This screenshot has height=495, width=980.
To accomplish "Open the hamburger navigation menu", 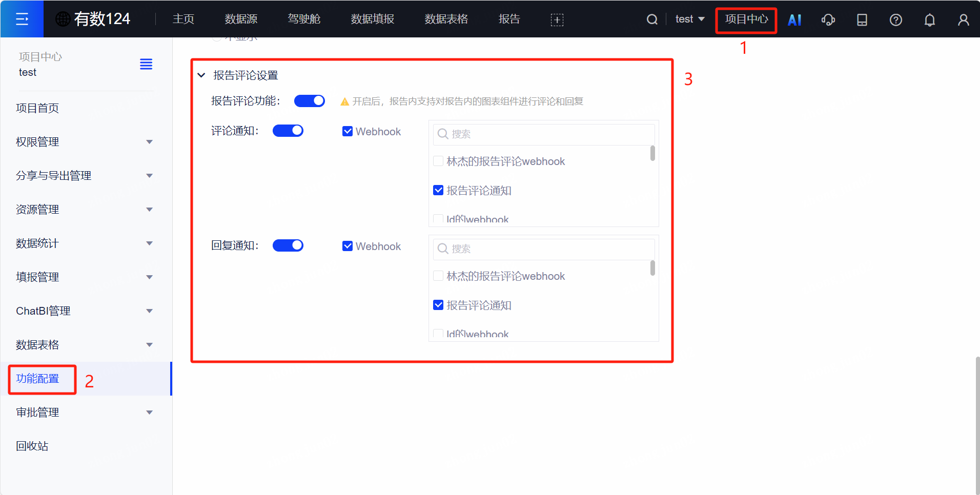I will pos(22,19).
